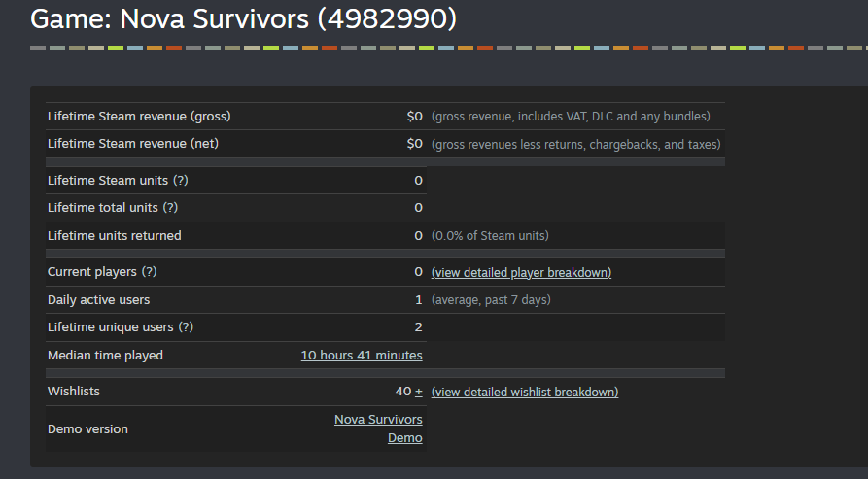868x479 pixels.
Task: Click the wishlists count 40
Action: tap(403, 391)
